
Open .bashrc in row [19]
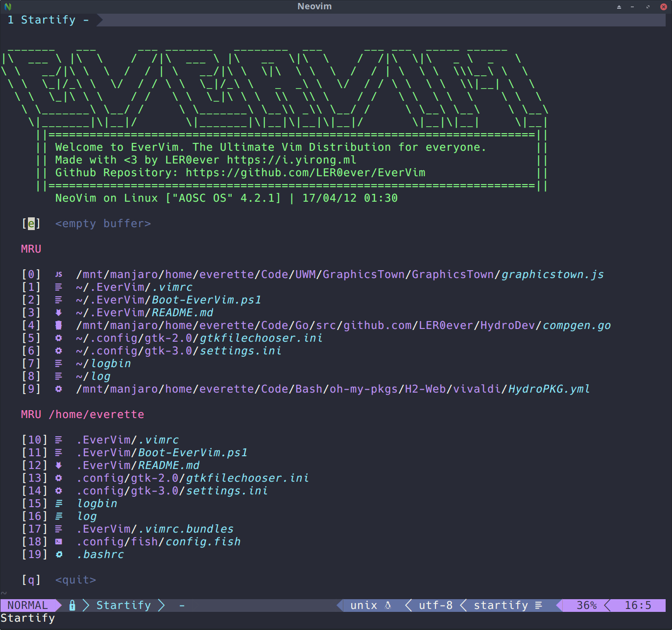coord(100,555)
